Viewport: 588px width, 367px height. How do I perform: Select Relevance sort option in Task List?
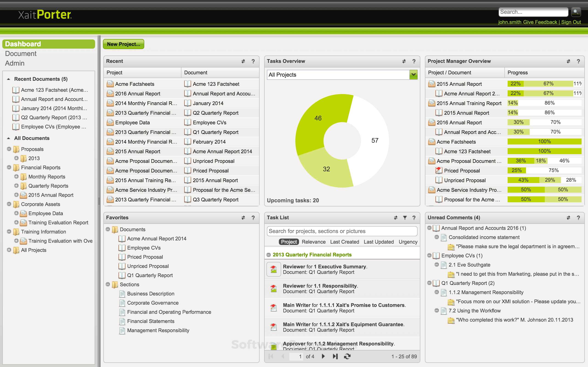point(314,242)
